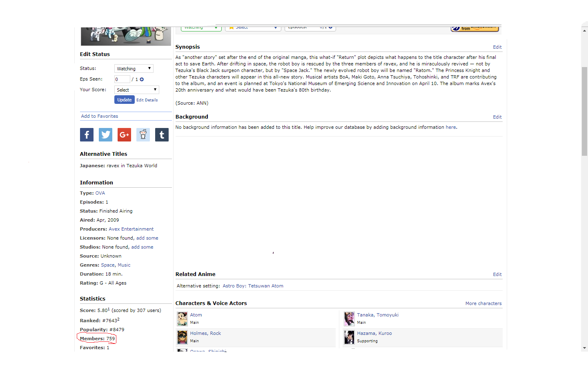Click the Edit Details link
588x368 pixels.
(x=147, y=100)
